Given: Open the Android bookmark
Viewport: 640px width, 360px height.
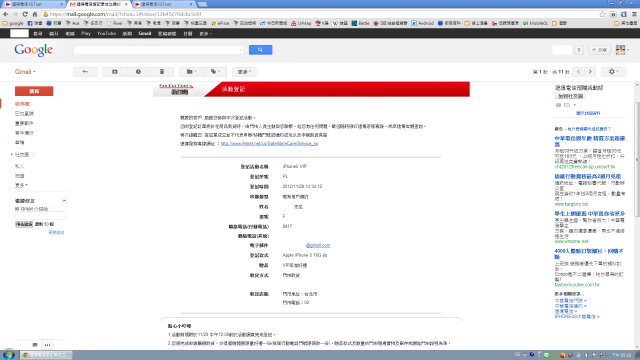Looking at the screenshot, I should pos(422,23).
